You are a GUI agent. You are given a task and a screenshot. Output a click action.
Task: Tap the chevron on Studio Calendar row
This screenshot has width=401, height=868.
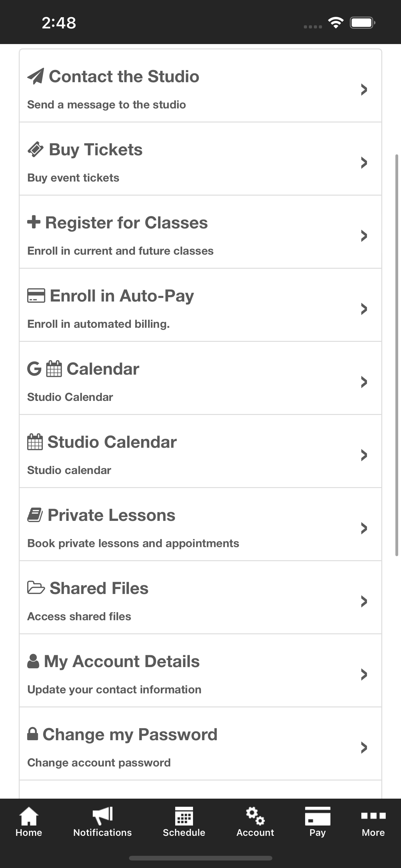coord(364,455)
